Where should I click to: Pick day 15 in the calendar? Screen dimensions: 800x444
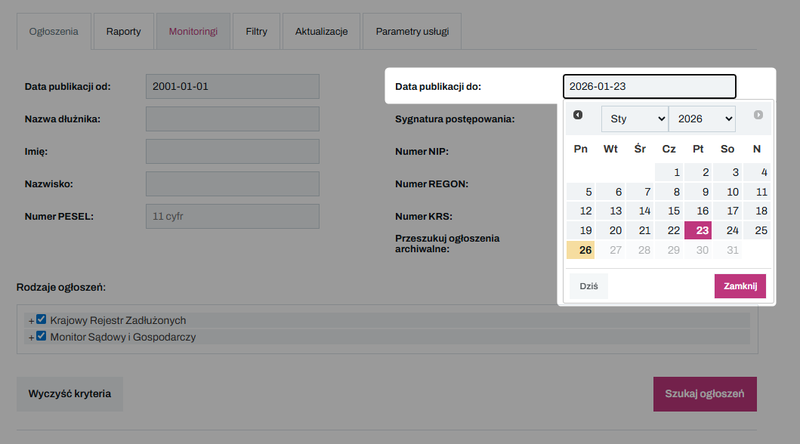[x=669, y=211]
